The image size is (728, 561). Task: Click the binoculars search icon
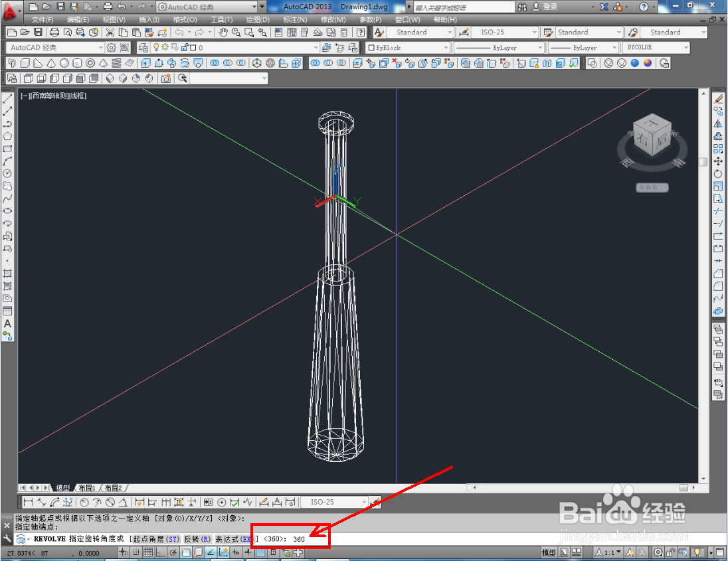click(522, 7)
